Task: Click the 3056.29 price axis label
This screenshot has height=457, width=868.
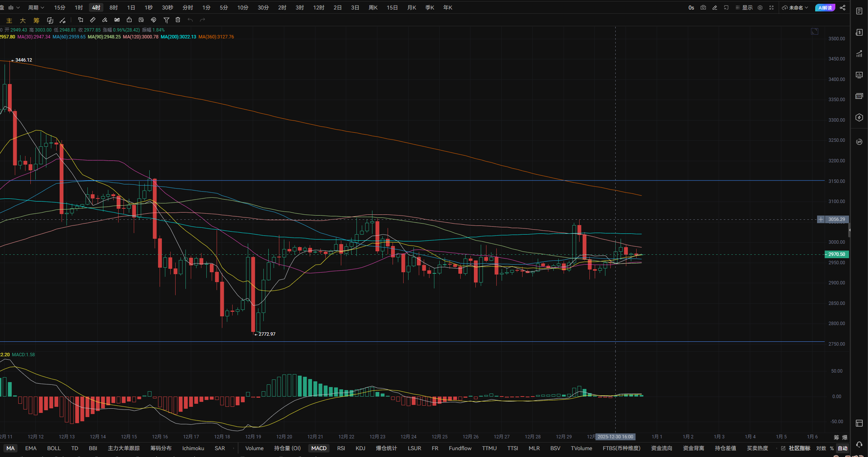Action: (836, 219)
